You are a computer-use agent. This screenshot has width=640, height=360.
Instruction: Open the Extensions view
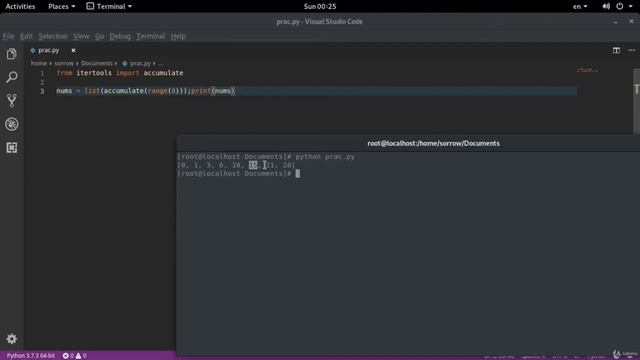[11, 147]
